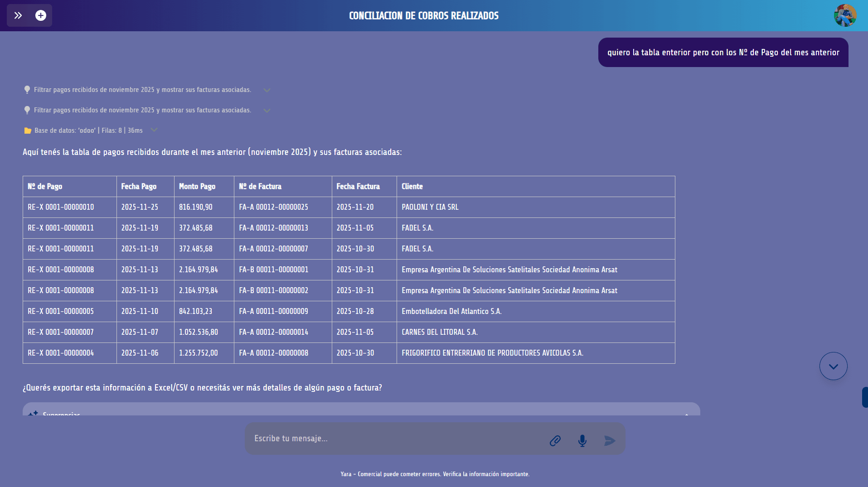Select client 'FRIGORIFICO ENTRERRIANO DE PRODUCTORES AVICOLAS S.A.'

tap(536, 353)
